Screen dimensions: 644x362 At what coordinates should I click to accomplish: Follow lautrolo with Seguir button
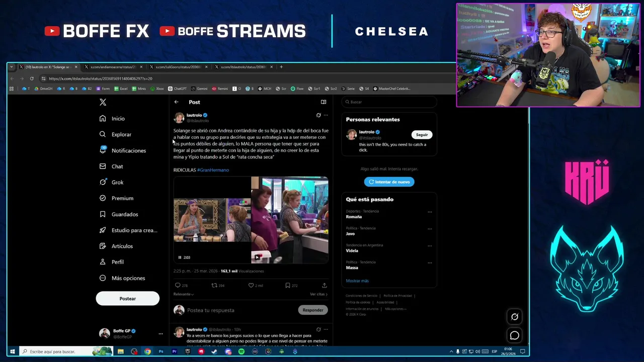point(422,135)
